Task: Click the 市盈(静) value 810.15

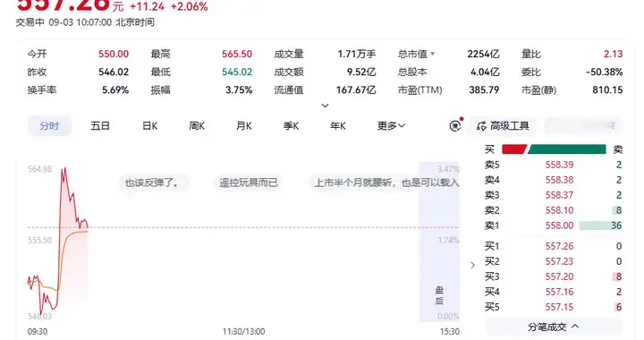Action: coord(607,90)
